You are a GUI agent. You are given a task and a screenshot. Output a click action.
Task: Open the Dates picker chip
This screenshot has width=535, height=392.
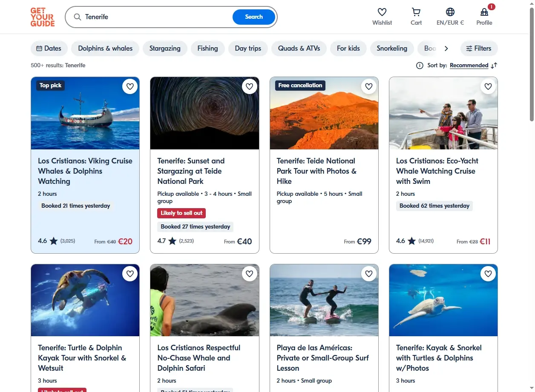pos(49,49)
